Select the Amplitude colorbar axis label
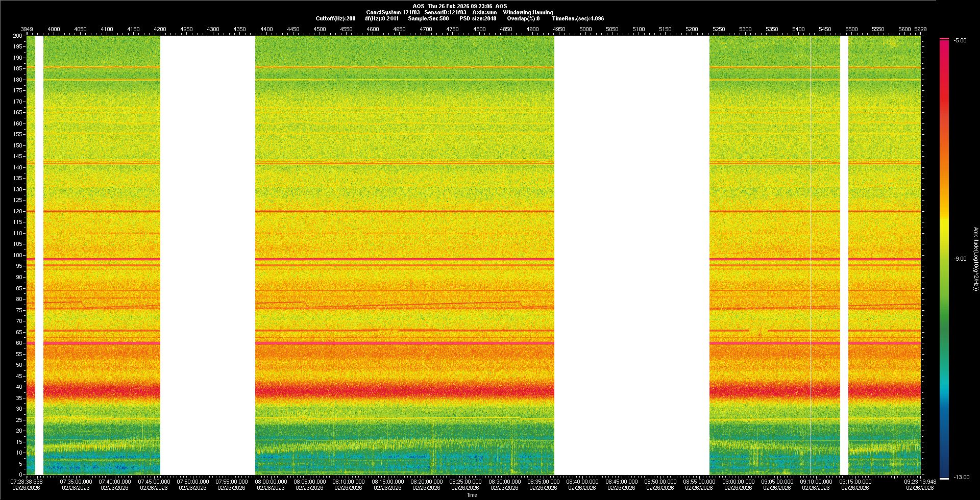 [x=975, y=259]
